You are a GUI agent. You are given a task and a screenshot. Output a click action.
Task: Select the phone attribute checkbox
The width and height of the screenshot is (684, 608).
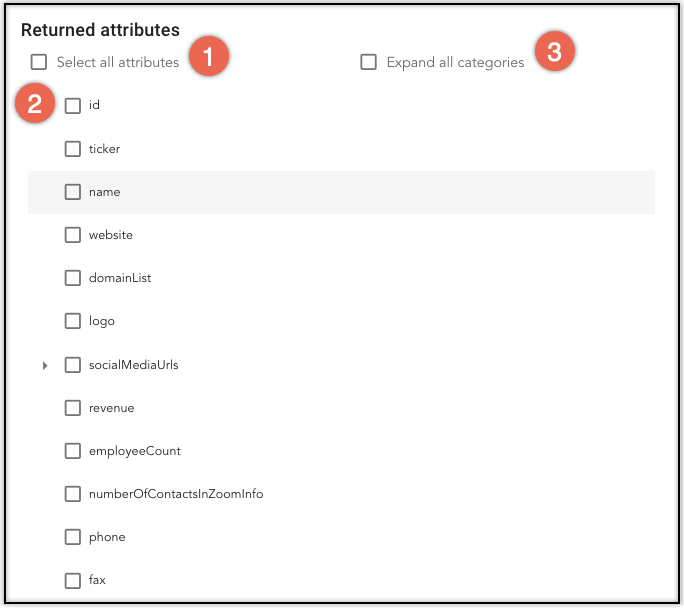click(73, 537)
